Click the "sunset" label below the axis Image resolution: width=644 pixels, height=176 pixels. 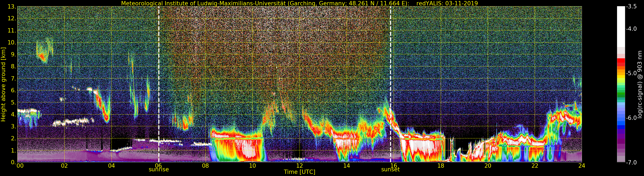390,170
